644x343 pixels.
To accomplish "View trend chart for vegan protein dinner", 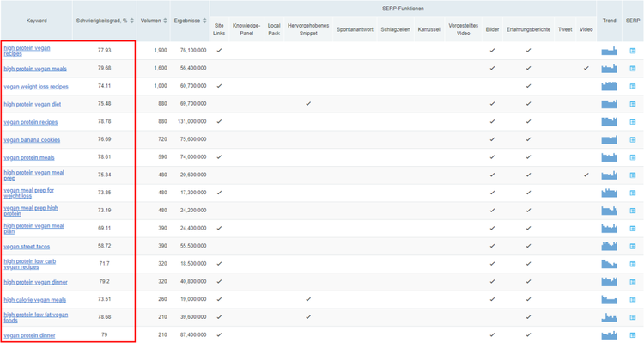I will click(609, 335).
